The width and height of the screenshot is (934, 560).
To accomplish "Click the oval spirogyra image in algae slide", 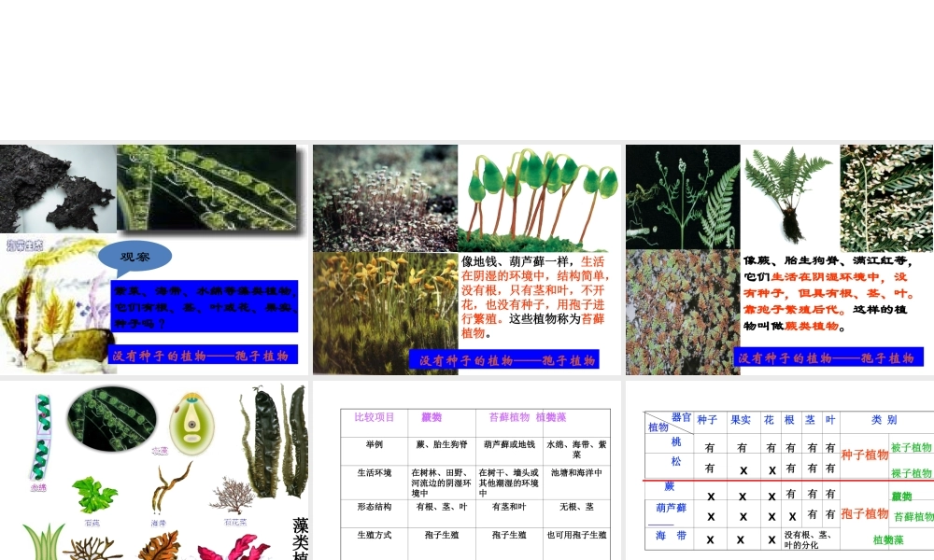I will (x=111, y=419).
